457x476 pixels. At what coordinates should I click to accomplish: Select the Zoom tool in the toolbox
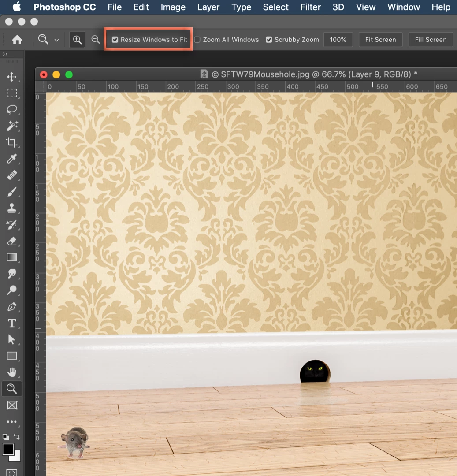(x=12, y=389)
